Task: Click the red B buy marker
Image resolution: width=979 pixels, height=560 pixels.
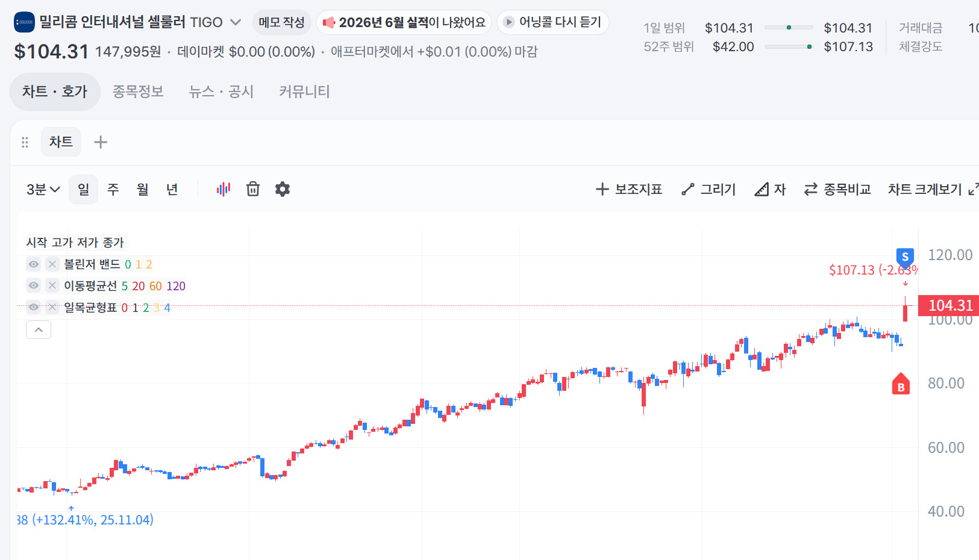Action: 901,385
